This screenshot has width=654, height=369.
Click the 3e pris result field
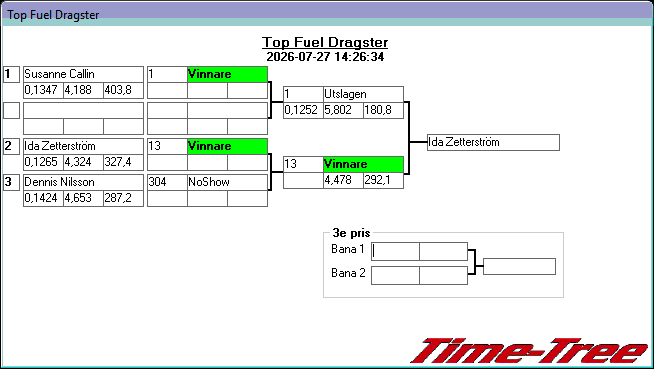point(519,266)
